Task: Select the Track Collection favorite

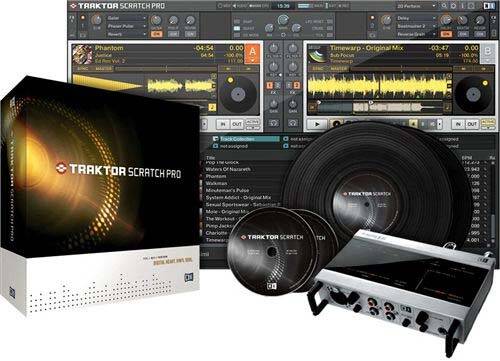Action: [x=246, y=139]
